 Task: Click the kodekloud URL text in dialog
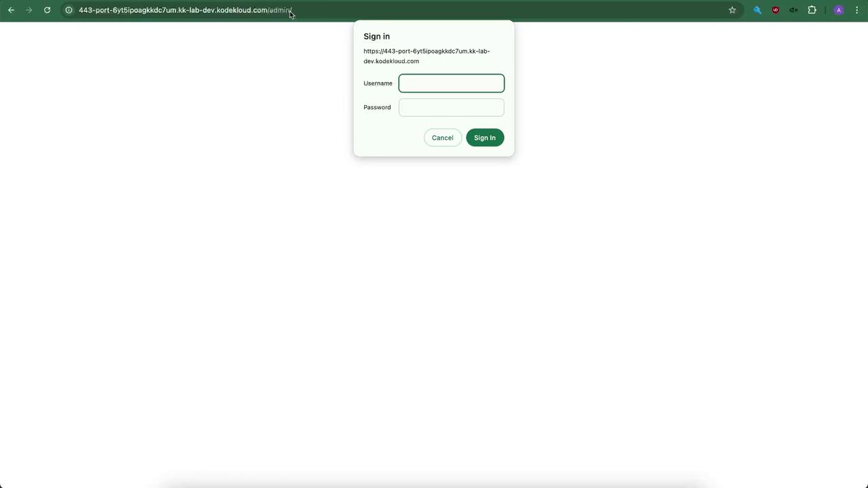(427, 56)
